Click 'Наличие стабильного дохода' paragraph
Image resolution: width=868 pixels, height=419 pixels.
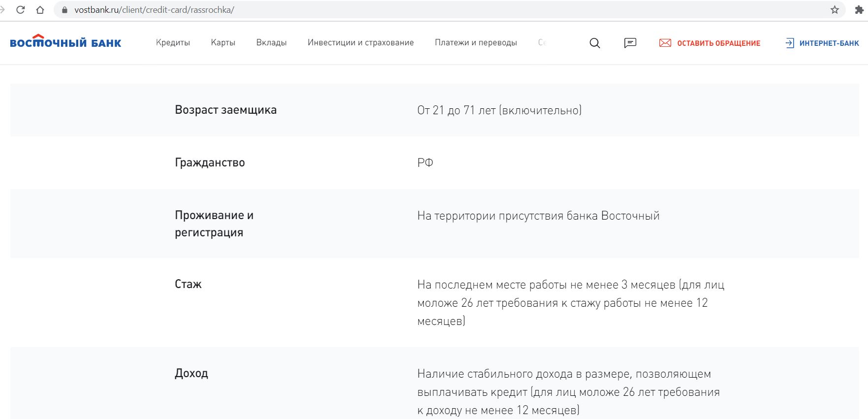click(x=568, y=392)
